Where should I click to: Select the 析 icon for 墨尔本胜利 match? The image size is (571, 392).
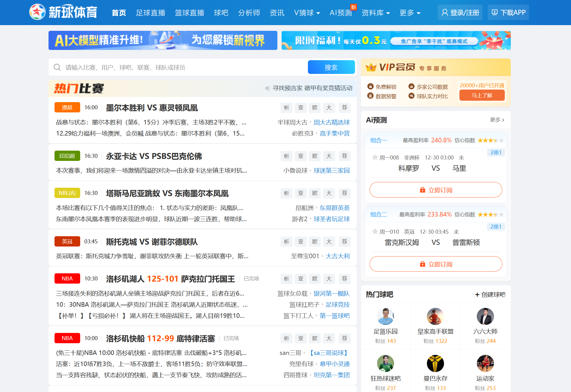286,108
